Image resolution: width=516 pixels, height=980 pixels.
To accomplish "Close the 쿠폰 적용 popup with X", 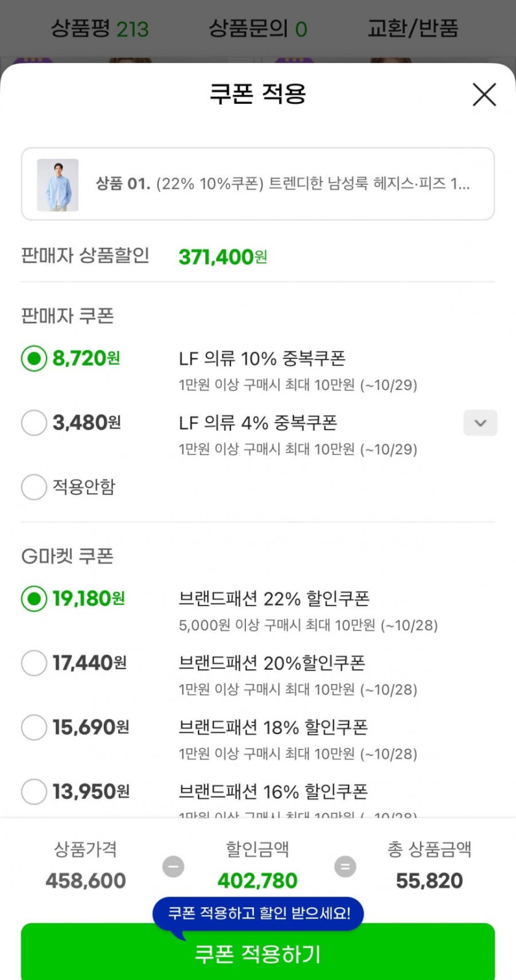I will [x=484, y=95].
